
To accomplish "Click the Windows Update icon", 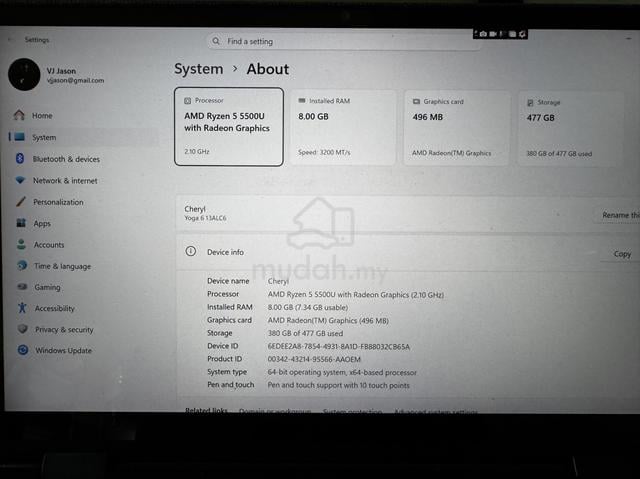I will (x=23, y=350).
